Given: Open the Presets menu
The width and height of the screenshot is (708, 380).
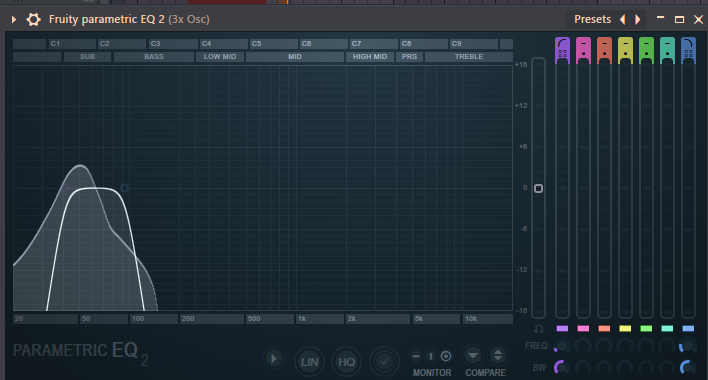Looking at the screenshot, I should [x=592, y=19].
